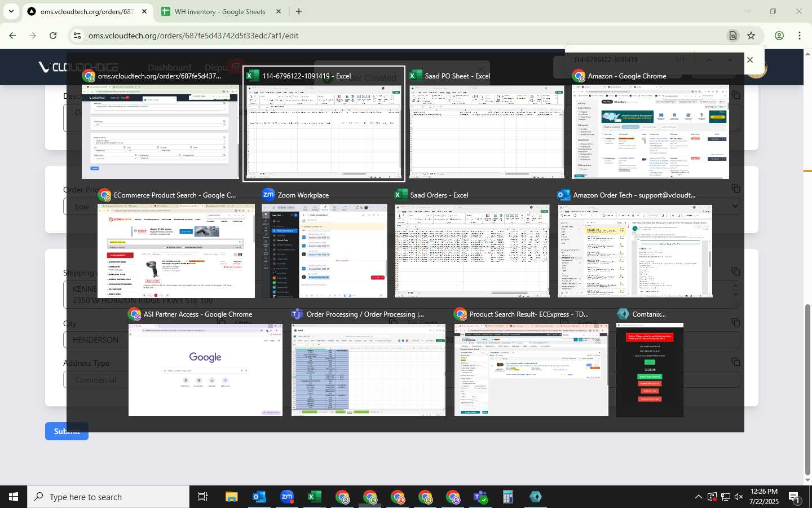The height and width of the screenshot is (508, 812).
Task: Copy the Order Priority field value
Action: pyautogui.click(x=736, y=189)
